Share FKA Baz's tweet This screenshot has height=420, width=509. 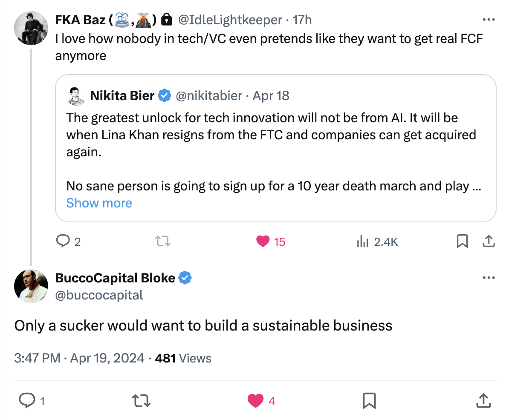488,242
